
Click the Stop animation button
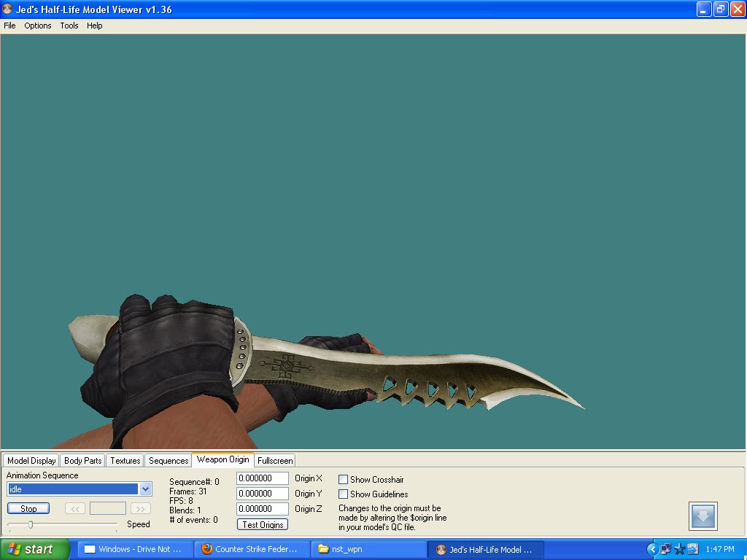tap(28, 508)
